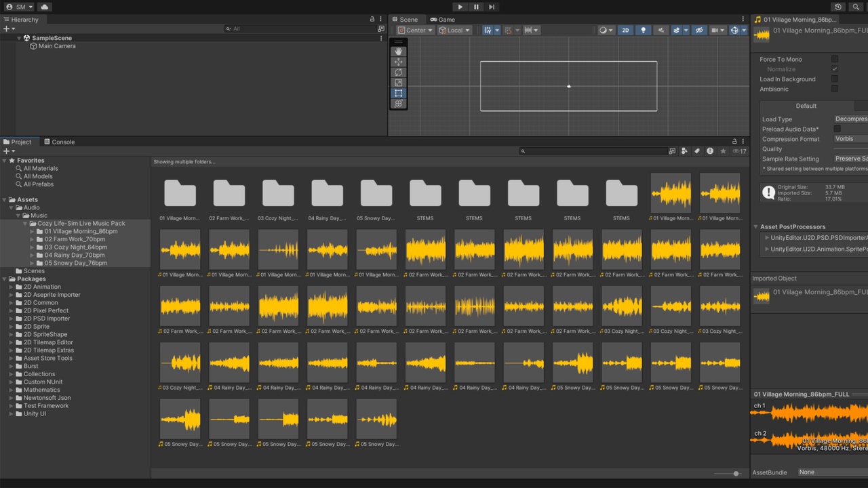Open the Undo History icon in the top bar
Viewport: 868px width, 488px height.
[838, 7]
